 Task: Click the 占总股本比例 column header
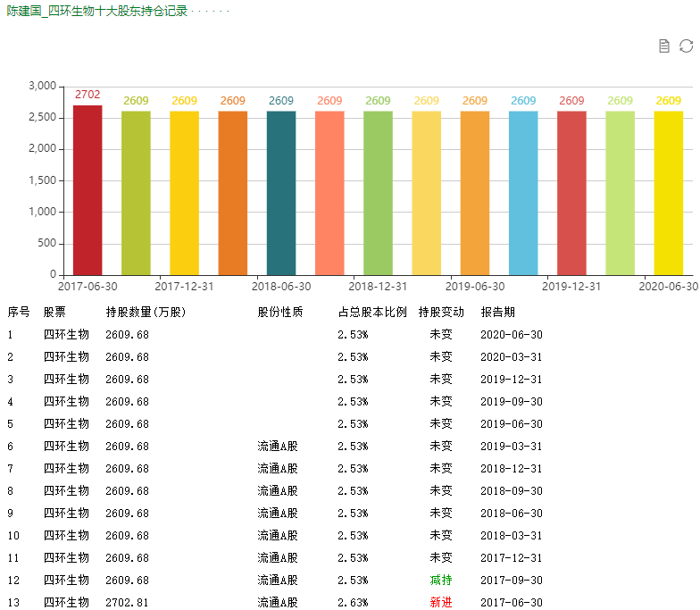[372, 312]
